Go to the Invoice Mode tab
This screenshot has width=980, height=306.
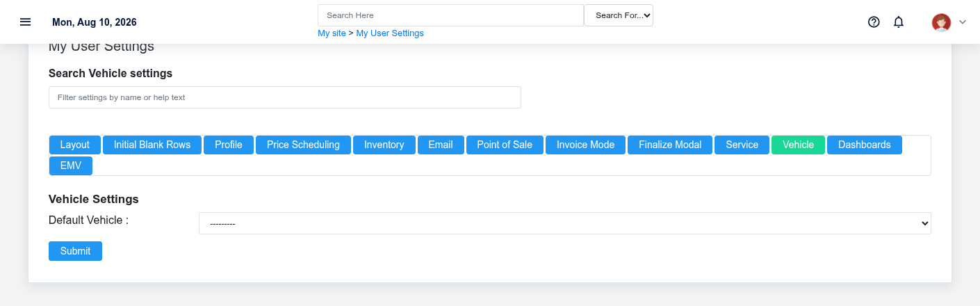coord(586,145)
